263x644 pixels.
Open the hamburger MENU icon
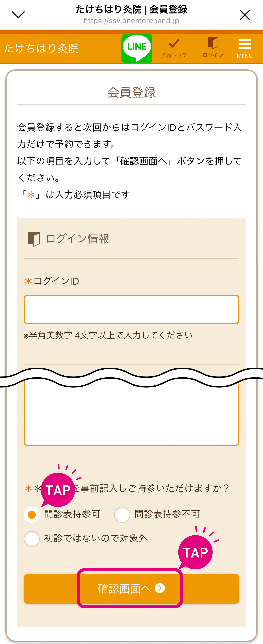click(x=244, y=44)
